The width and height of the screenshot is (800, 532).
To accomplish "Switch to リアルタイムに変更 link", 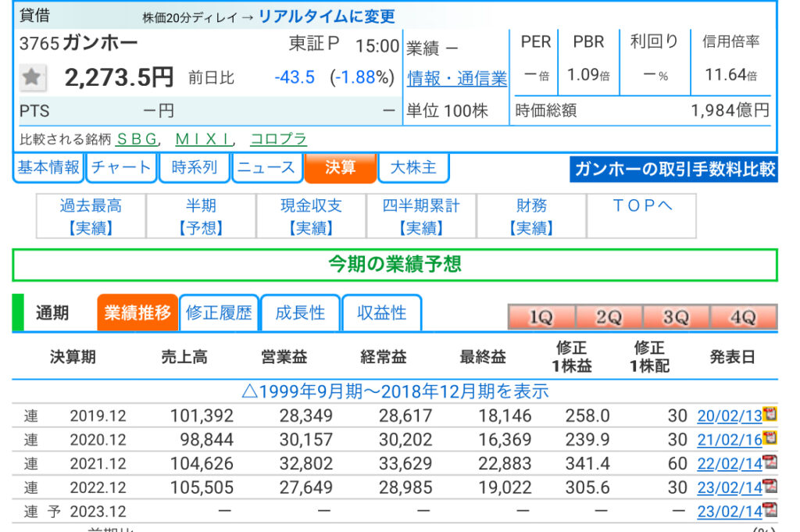I will pos(327,16).
